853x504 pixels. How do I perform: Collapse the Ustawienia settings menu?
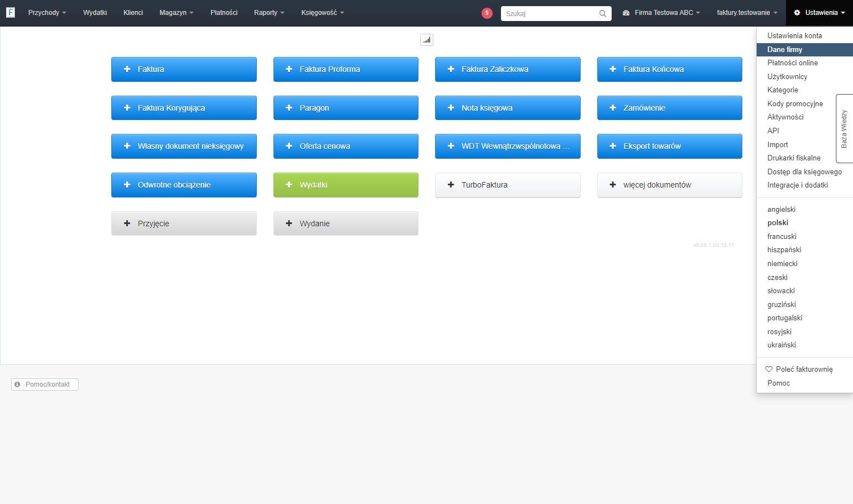click(x=819, y=13)
